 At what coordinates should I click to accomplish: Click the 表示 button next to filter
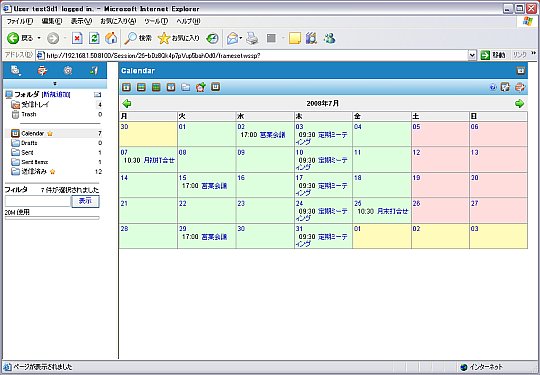point(85,201)
